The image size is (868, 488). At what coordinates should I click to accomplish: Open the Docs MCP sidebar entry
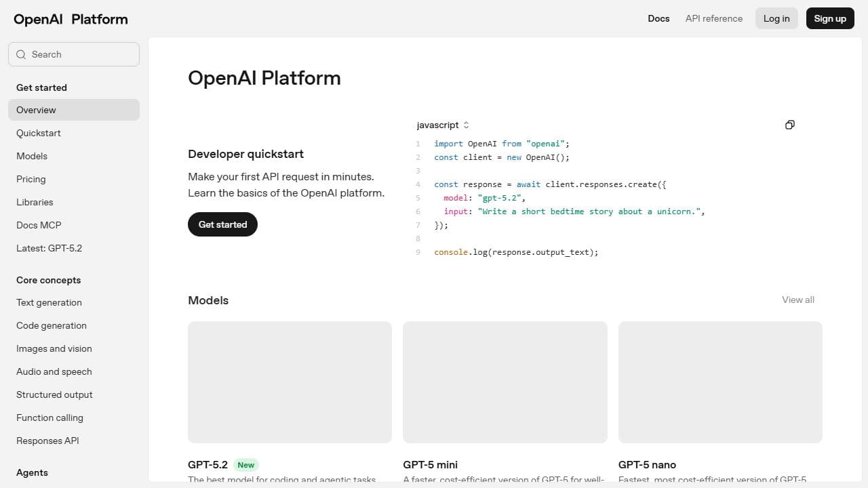pyautogui.click(x=39, y=225)
